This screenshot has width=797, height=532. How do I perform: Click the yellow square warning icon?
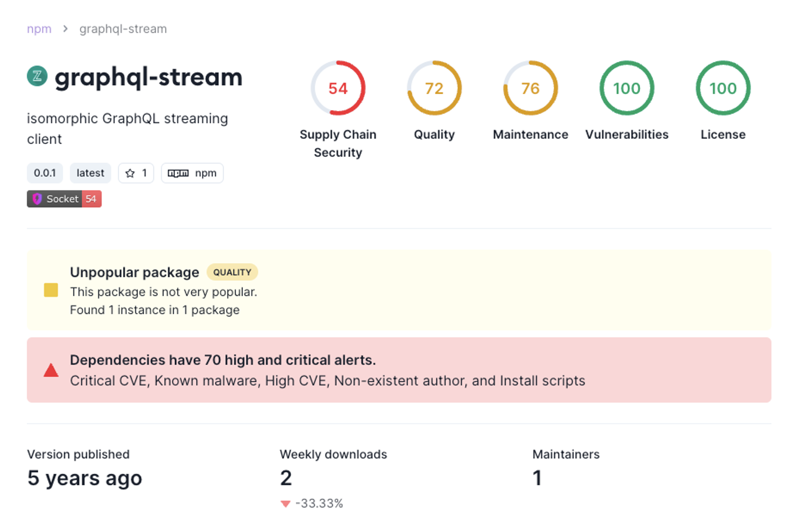coord(51,290)
